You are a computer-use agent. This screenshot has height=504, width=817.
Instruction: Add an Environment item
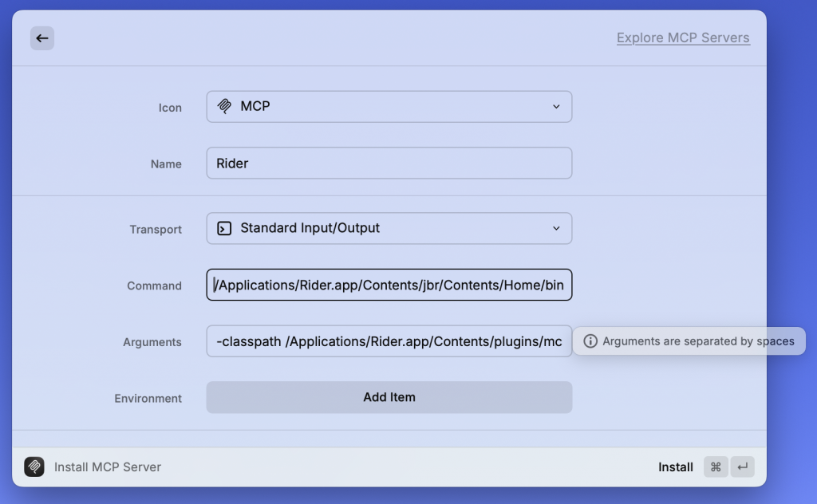coord(389,397)
